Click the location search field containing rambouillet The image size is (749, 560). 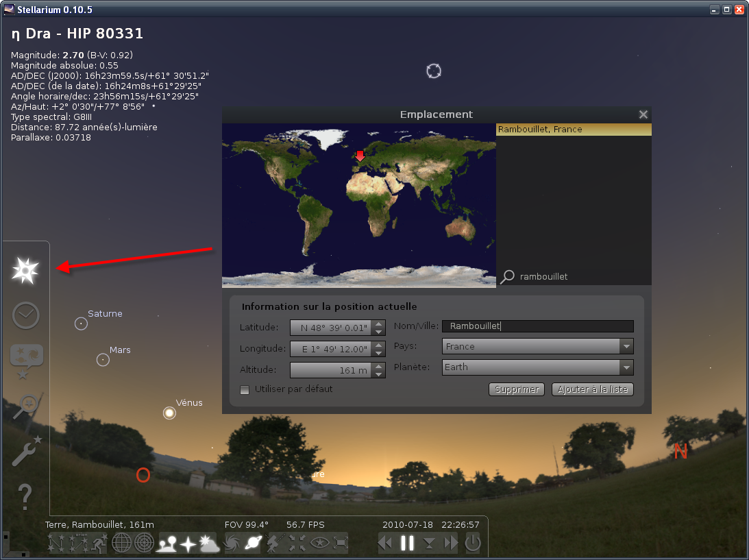point(582,277)
